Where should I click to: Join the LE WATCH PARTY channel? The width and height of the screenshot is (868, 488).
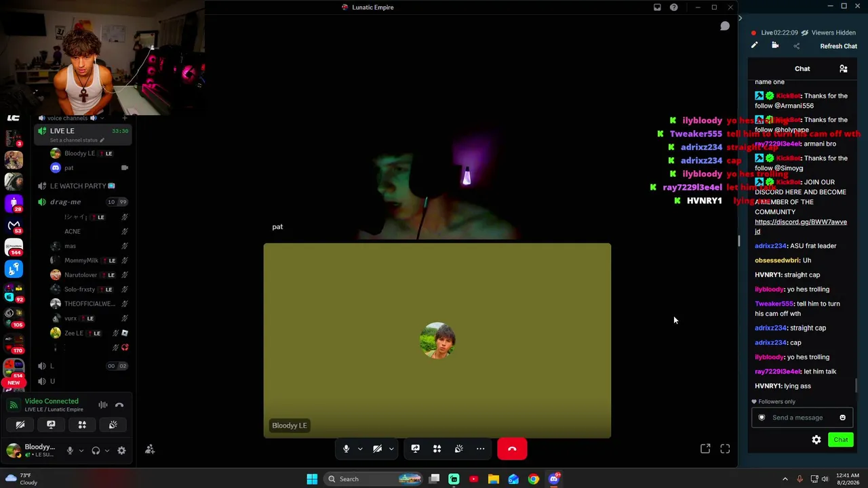pyautogui.click(x=83, y=186)
